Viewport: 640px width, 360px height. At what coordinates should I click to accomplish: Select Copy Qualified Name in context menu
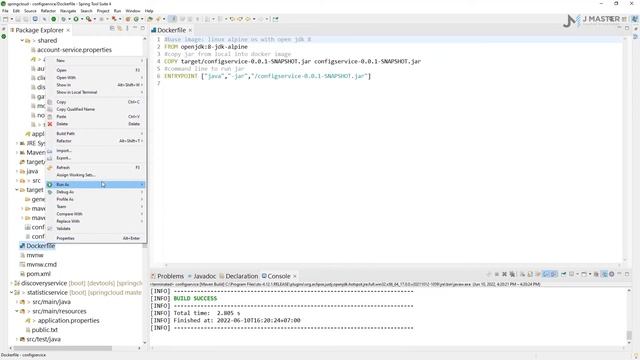95,109
